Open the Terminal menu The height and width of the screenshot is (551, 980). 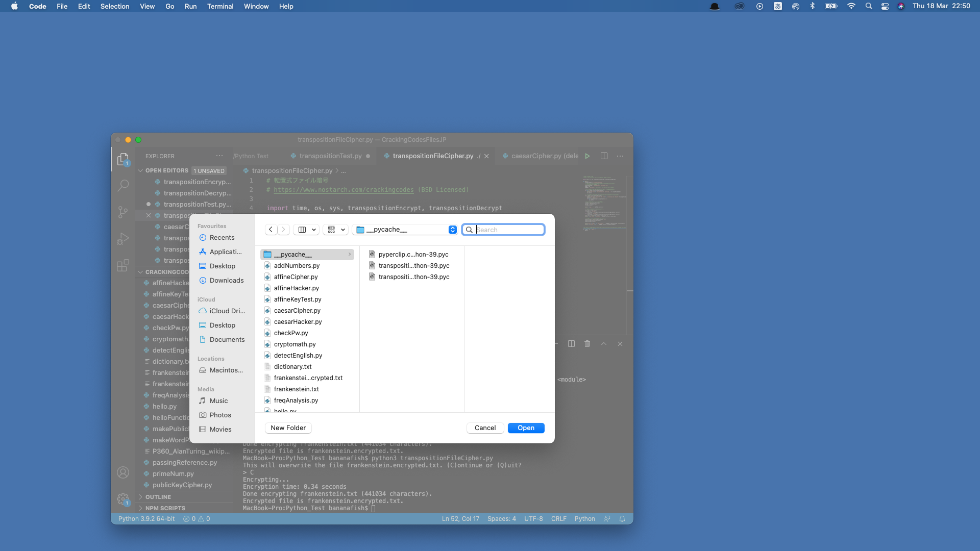tap(220, 6)
